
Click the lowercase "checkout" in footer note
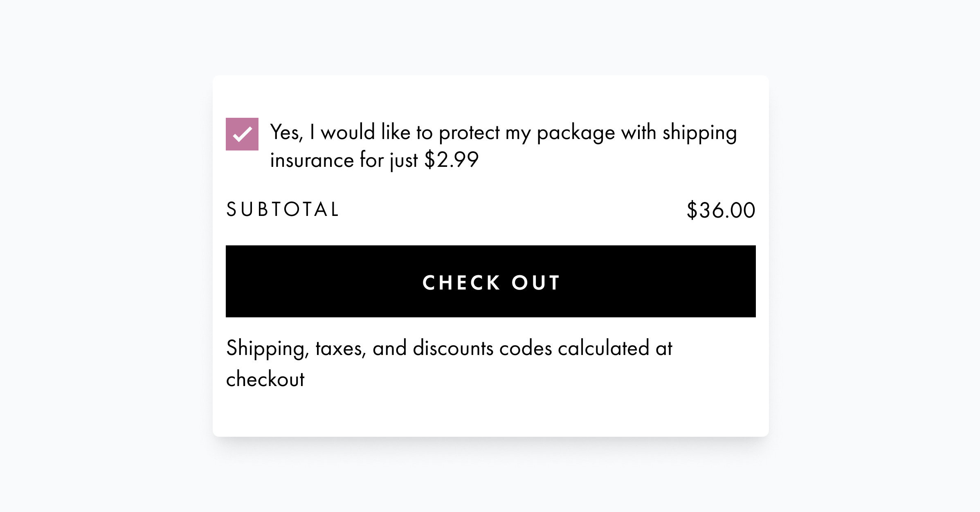tap(265, 380)
